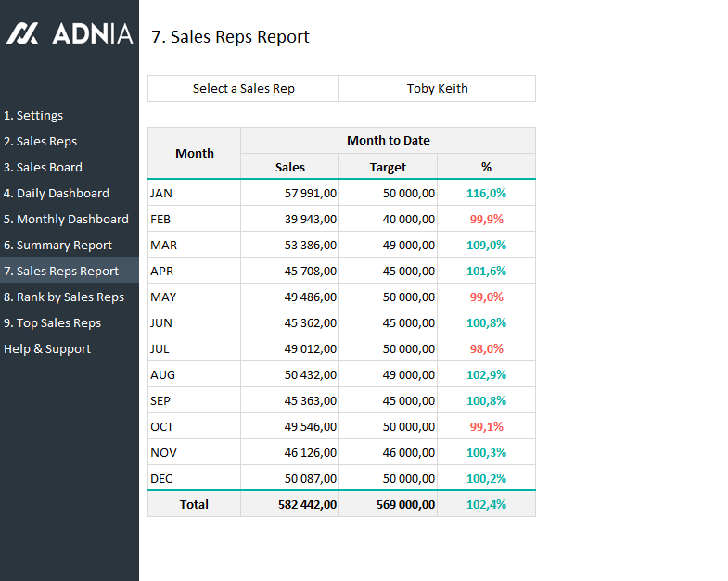Screen dimensions: 728x581
Task: Open the Summary Report page
Action: pyautogui.click(x=57, y=246)
